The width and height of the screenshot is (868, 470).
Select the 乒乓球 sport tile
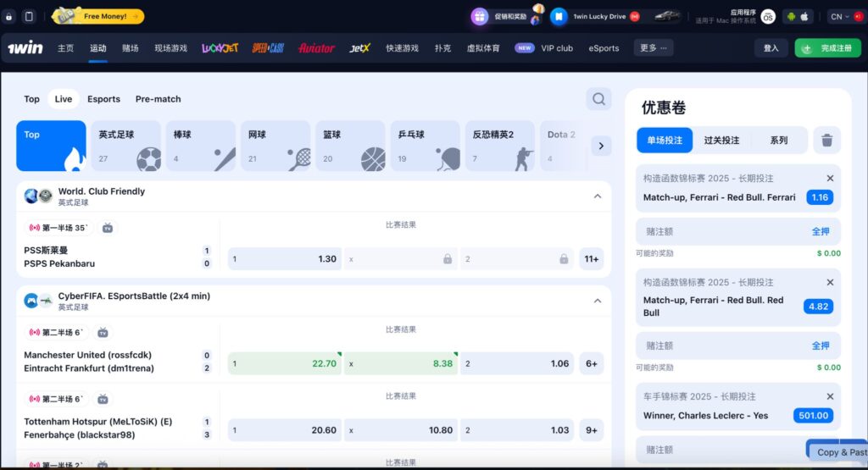426,146
